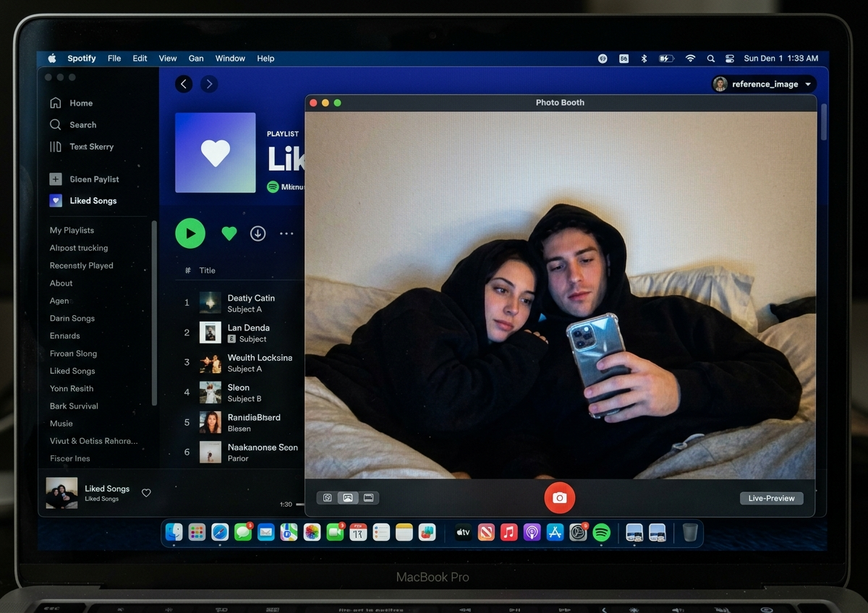Toggle the green heart icon beside Play
This screenshot has height=613, width=868.
tap(229, 233)
